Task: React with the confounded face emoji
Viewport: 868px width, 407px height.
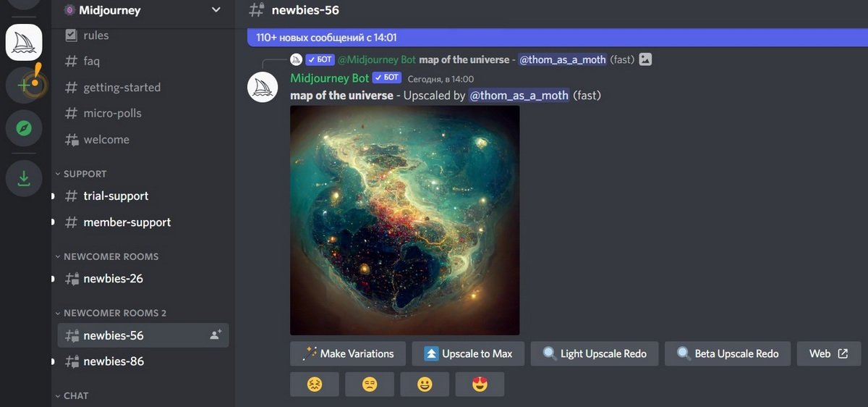Action: point(315,385)
